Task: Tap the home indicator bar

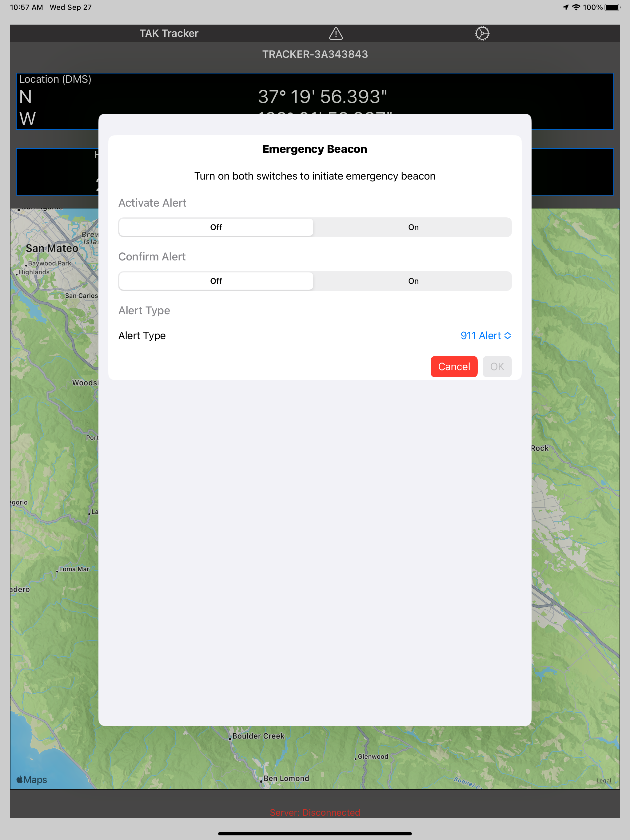Action: tap(315, 834)
